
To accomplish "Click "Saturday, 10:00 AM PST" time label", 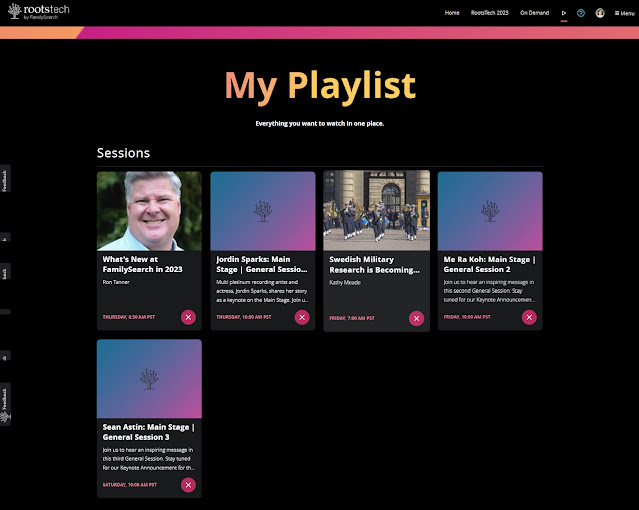I will tap(130, 485).
